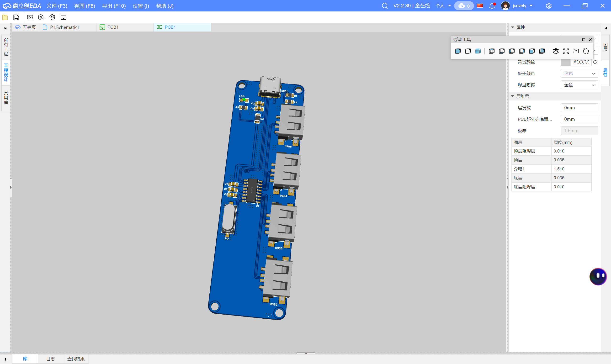Click the 层发散 0mm input field
The height and width of the screenshot is (364, 611).
pyautogui.click(x=579, y=108)
